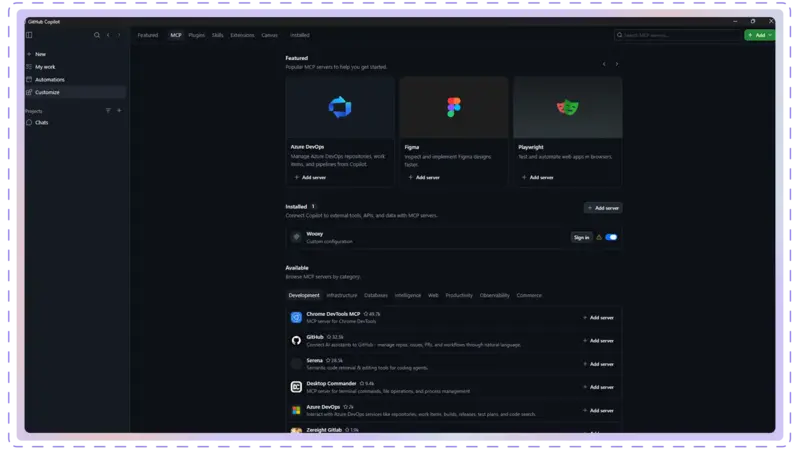Add server for GitHub
The width and height of the screenshot is (800, 450).
coord(598,341)
